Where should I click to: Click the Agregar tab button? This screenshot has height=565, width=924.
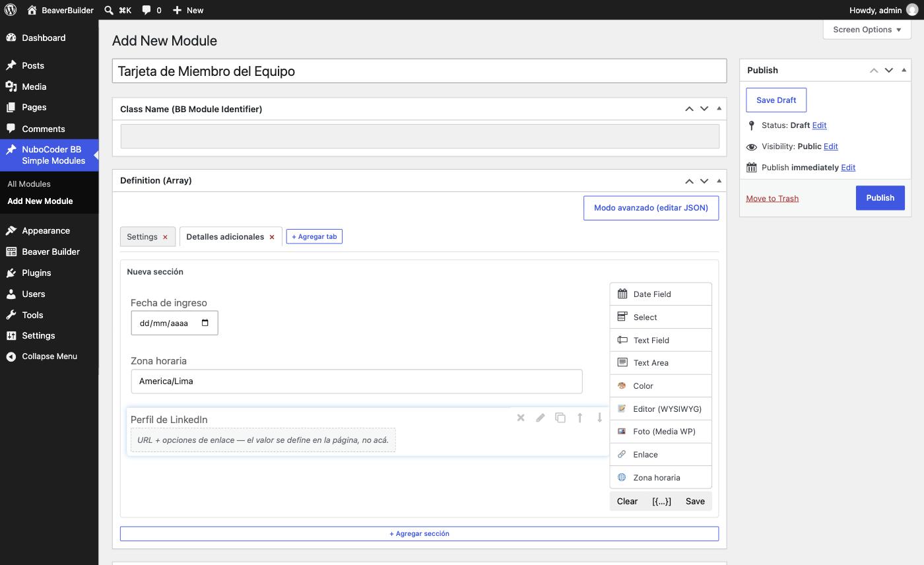tap(314, 237)
